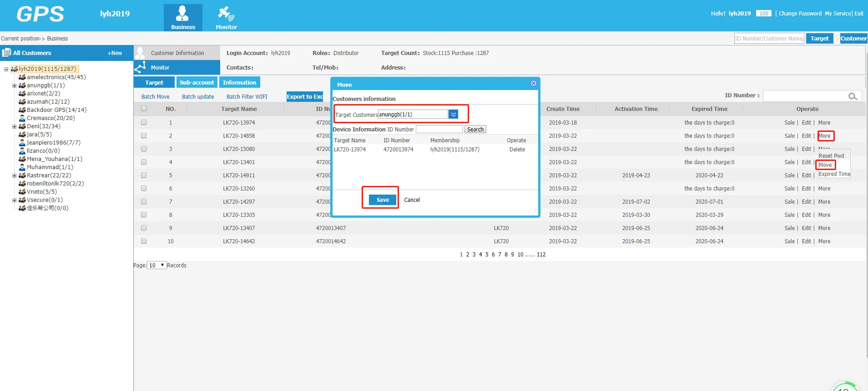Screen dimensions: 868x391
Task: Select the Muhammad(1/1) user icon
Action: (22, 167)
